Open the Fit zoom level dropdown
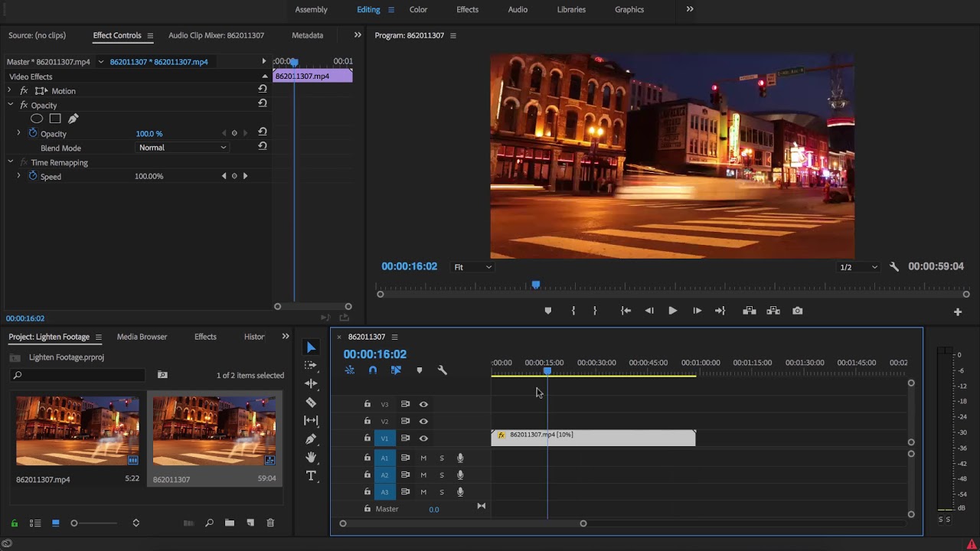 [x=472, y=267]
